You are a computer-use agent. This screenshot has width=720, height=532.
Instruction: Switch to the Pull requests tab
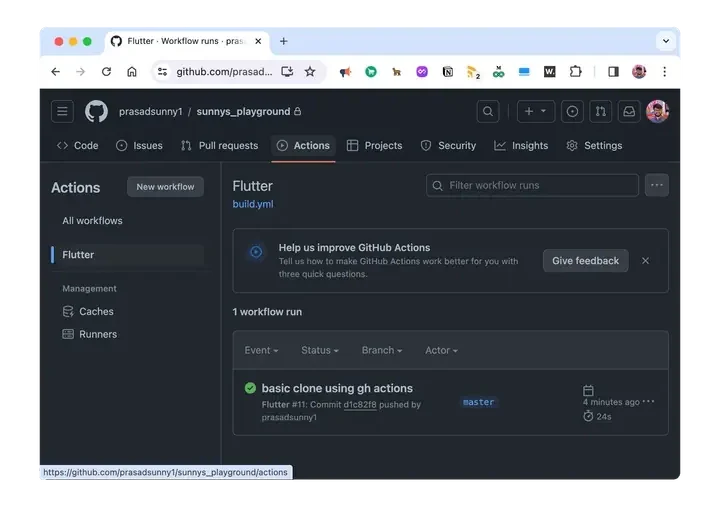coord(219,146)
